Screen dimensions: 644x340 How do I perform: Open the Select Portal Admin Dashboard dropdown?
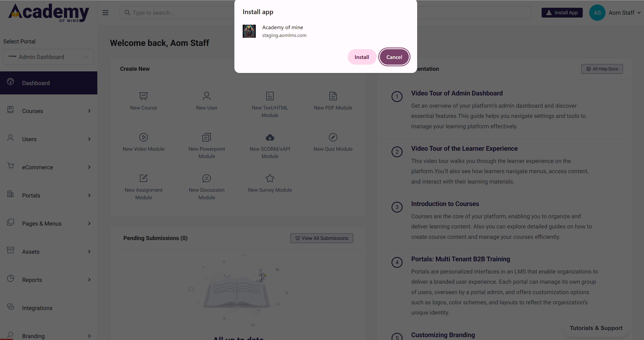coord(48,57)
